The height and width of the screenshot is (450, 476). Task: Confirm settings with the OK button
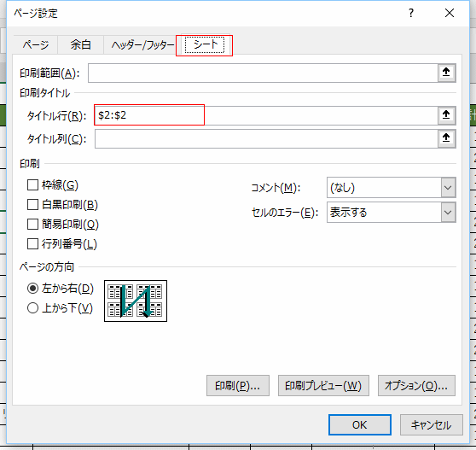tap(360, 424)
